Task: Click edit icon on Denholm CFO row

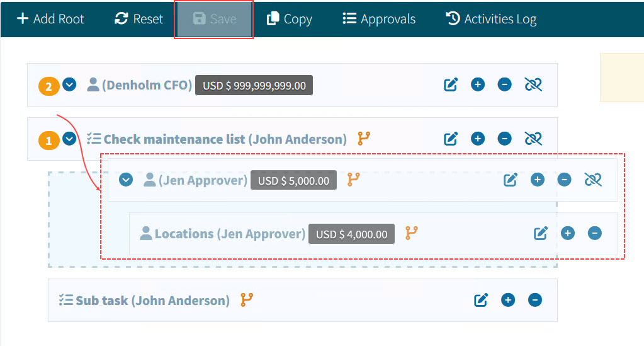Action: 451,84
